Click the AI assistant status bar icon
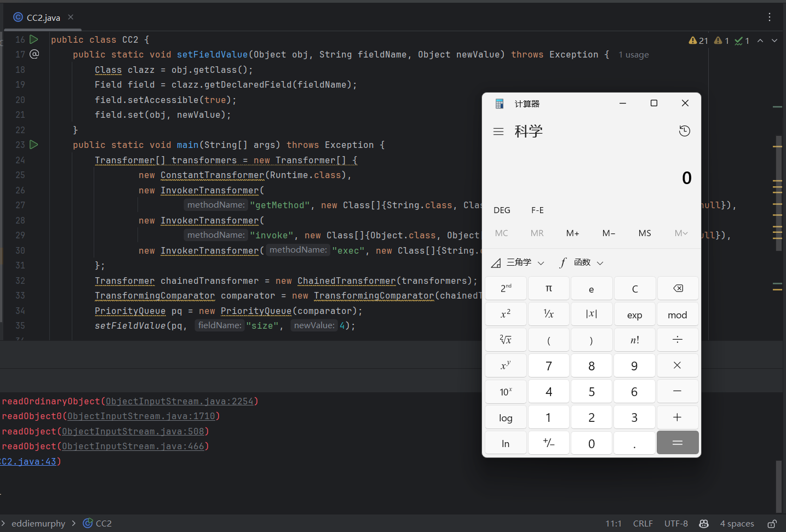The image size is (786, 532). point(704,524)
